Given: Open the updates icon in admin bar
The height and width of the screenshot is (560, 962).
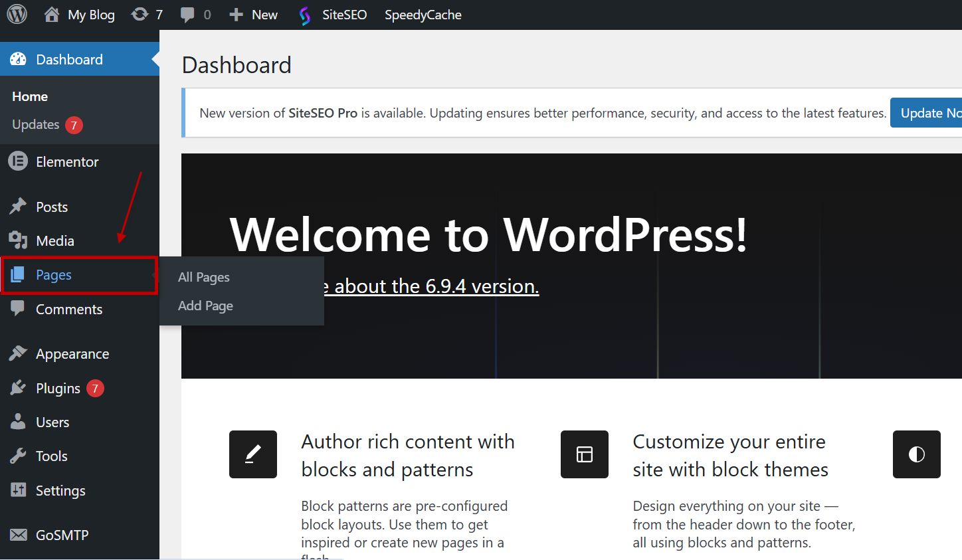Looking at the screenshot, I should click(140, 15).
